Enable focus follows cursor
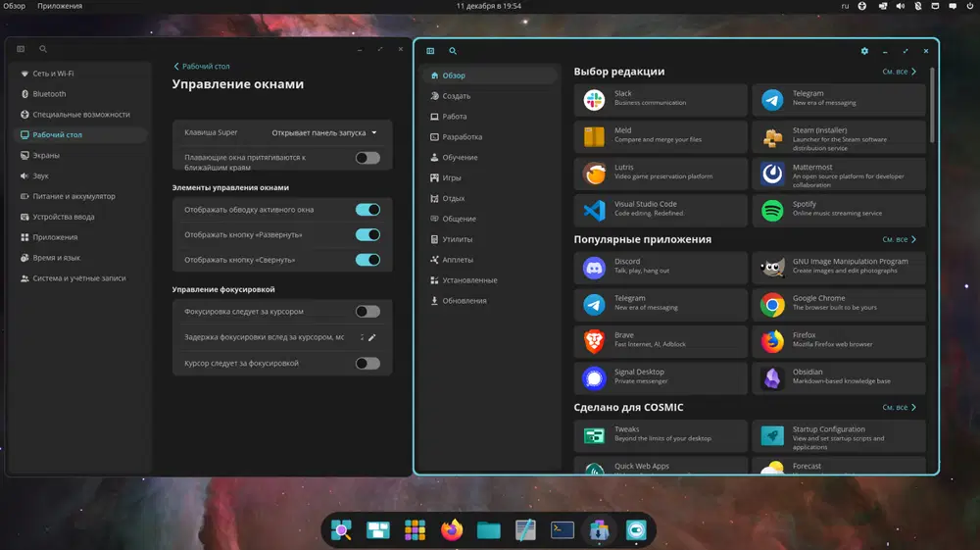The image size is (980, 550). coord(367,311)
